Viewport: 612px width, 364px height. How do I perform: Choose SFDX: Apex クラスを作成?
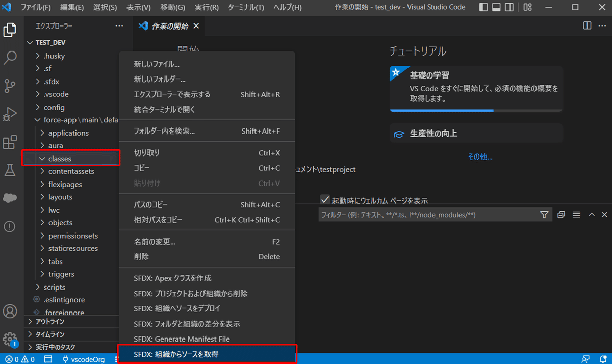[207, 278]
